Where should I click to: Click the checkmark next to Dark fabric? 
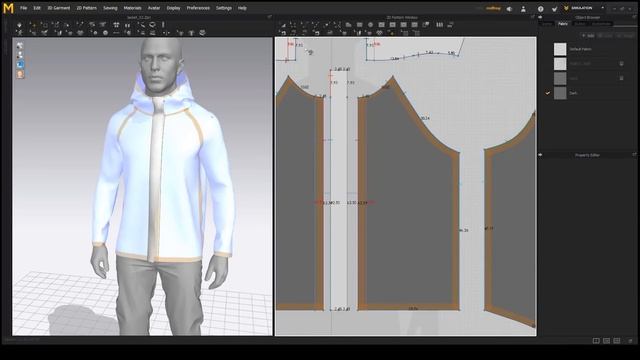click(x=547, y=93)
